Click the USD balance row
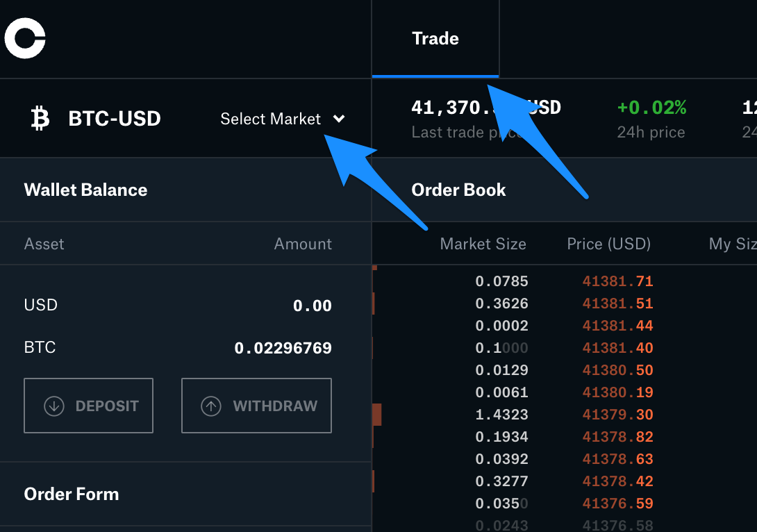The width and height of the screenshot is (757, 532). coord(177,306)
